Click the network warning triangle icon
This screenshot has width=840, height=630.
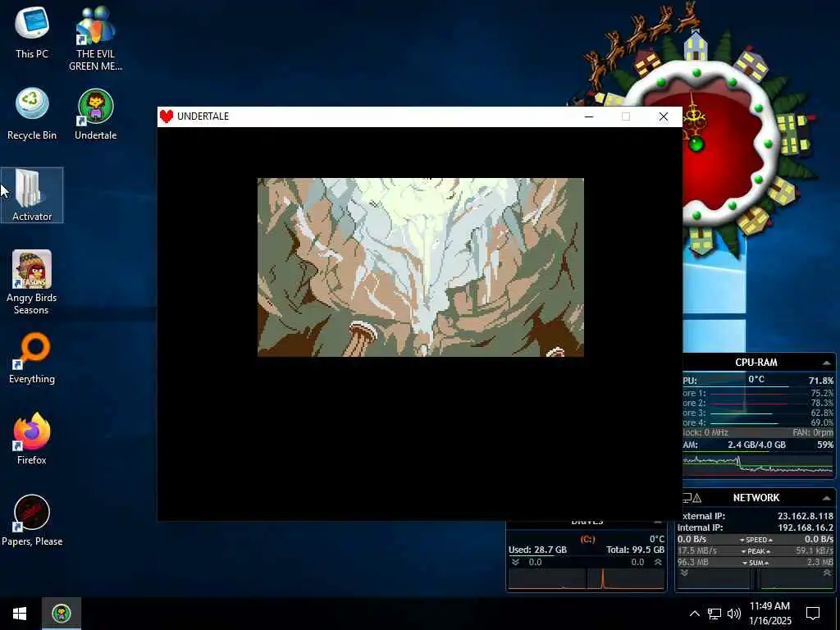pyautogui.click(x=697, y=498)
